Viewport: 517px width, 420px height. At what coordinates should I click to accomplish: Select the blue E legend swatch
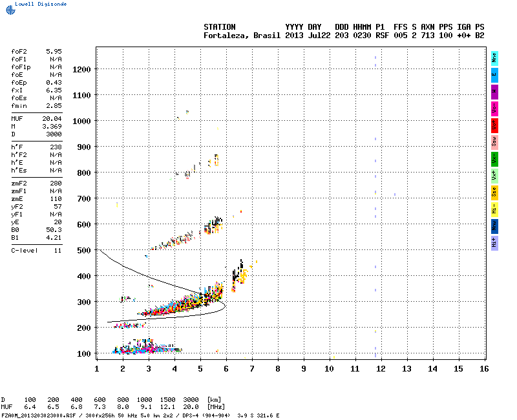click(x=494, y=75)
